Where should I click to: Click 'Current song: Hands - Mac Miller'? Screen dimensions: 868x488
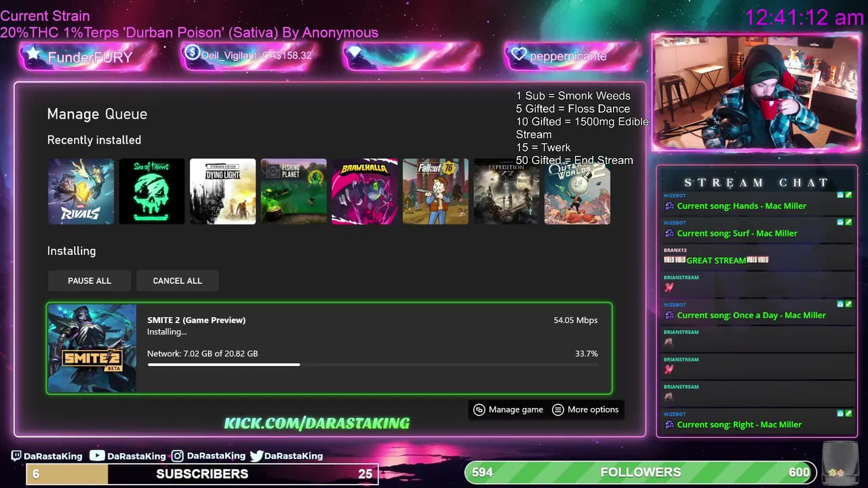(x=742, y=206)
